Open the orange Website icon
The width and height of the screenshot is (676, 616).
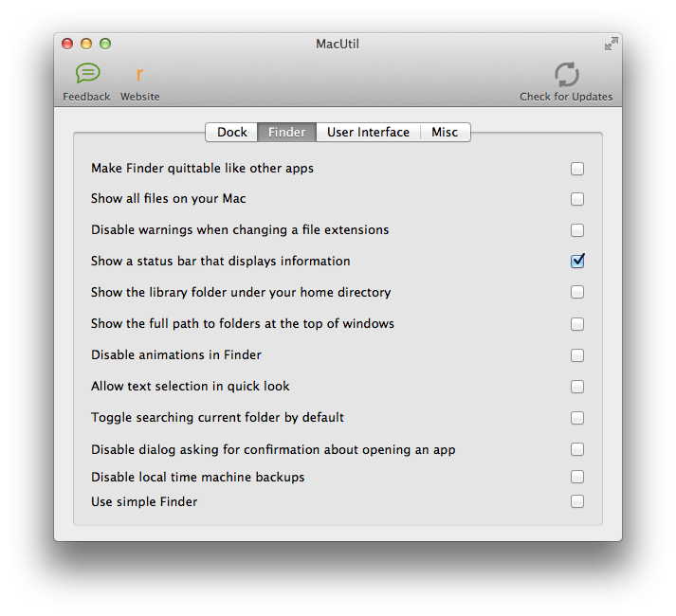pyautogui.click(x=139, y=74)
